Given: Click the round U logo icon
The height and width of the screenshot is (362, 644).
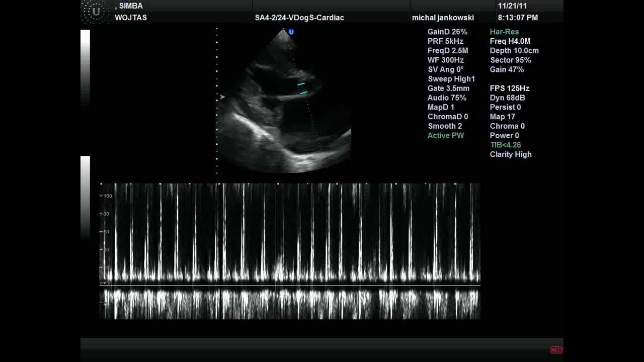Looking at the screenshot, I should pos(96,12).
